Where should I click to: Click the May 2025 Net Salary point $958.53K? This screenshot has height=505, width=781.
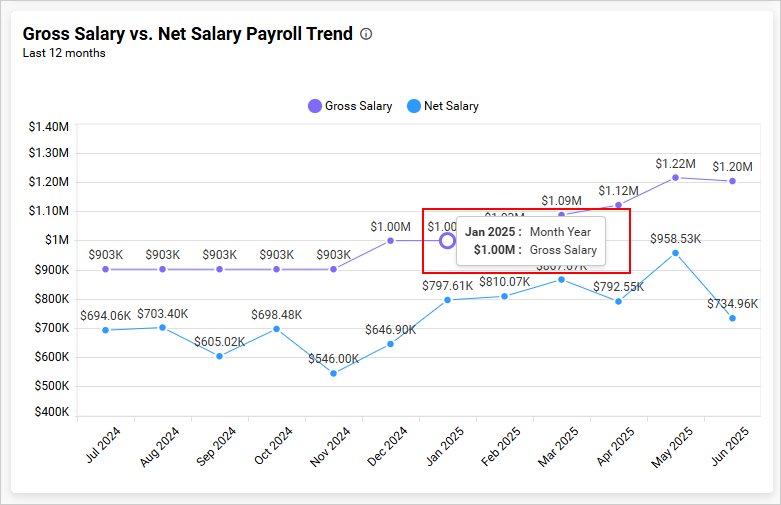pyautogui.click(x=675, y=253)
